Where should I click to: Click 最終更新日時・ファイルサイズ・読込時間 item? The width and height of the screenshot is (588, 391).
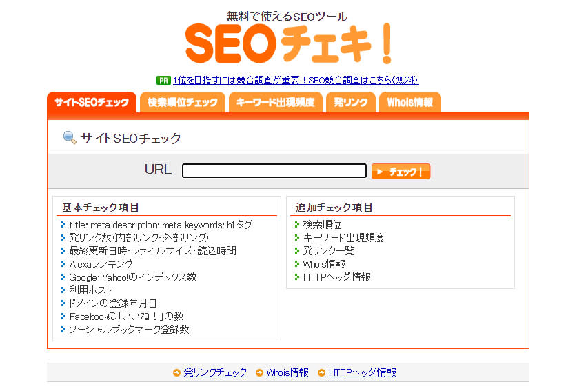click(152, 250)
